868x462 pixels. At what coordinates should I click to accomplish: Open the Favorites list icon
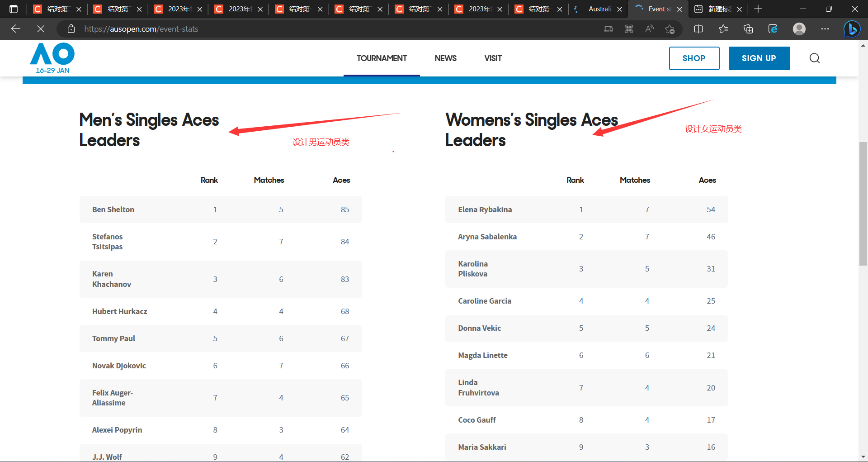pos(723,29)
